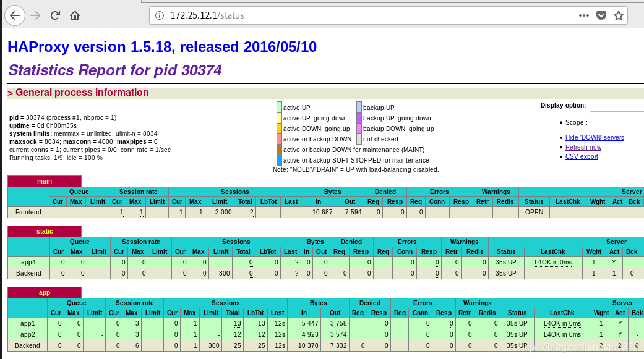Click the Statistics Report for pid 30374 heading

(x=115, y=70)
